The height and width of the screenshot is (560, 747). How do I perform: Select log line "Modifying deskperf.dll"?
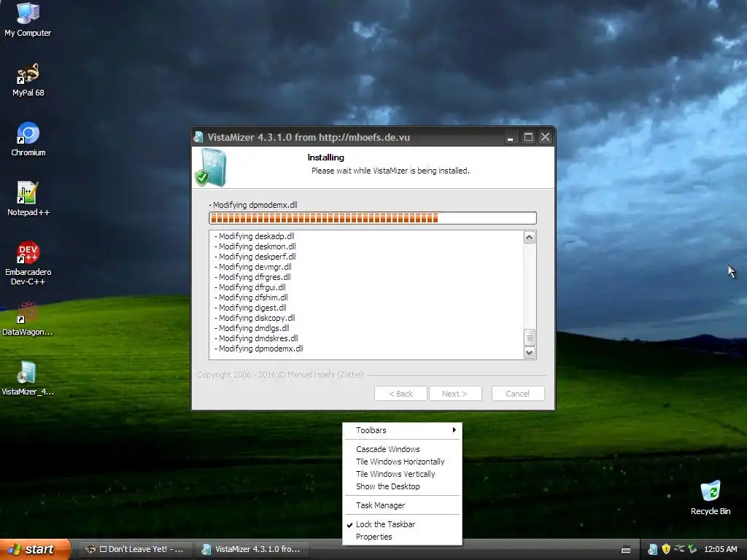coord(255,257)
